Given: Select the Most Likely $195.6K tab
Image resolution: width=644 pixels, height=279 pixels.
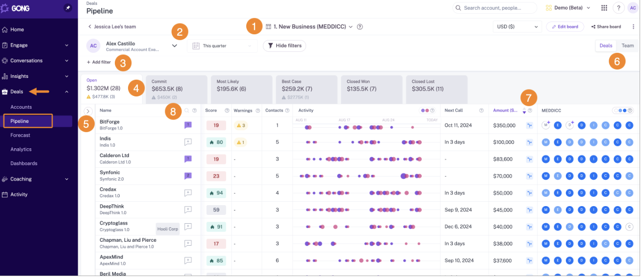Looking at the screenshot, I should [241, 89].
